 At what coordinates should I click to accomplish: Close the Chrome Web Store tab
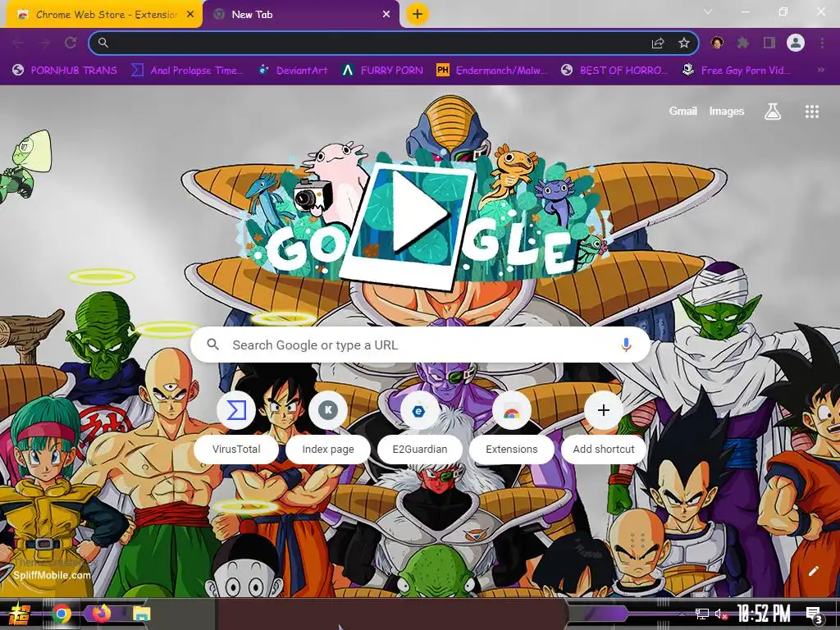pyautogui.click(x=190, y=15)
